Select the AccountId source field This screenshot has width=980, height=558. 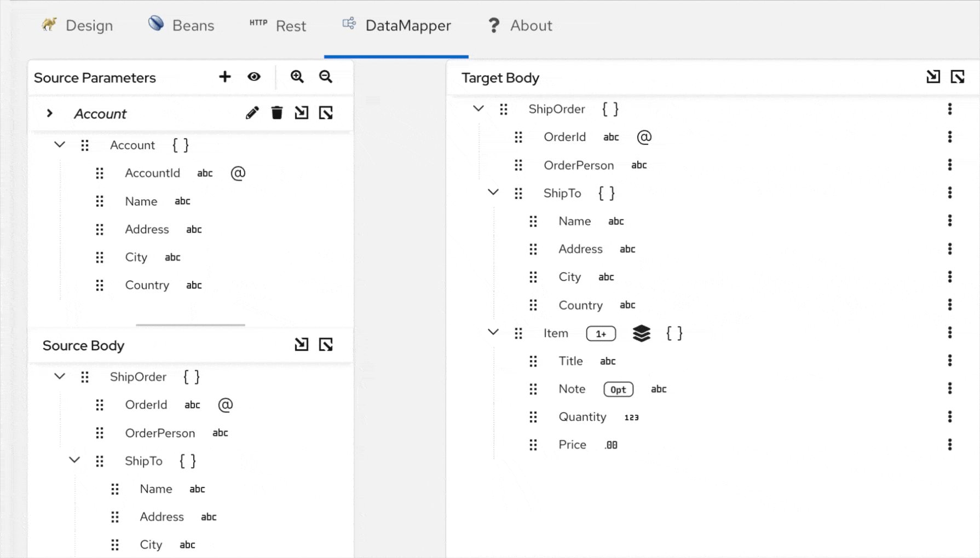pyautogui.click(x=152, y=173)
